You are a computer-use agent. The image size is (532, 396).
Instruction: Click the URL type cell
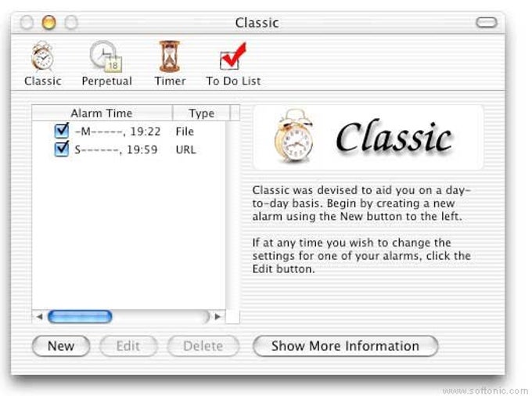[185, 149]
